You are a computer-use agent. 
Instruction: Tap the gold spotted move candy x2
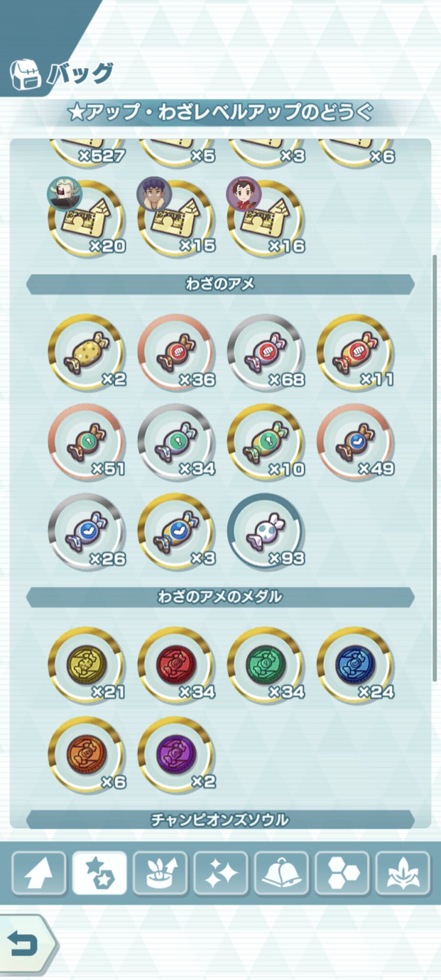click(x=87, y=352)
